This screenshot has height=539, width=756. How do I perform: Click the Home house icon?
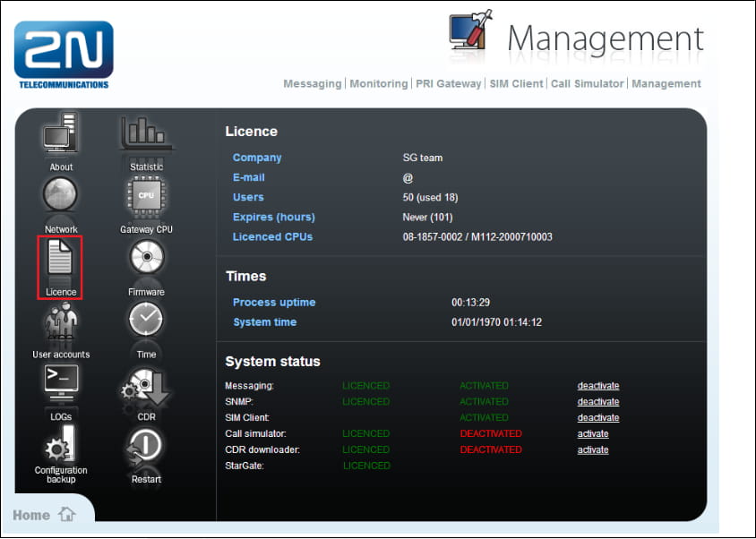pos(67,515)
